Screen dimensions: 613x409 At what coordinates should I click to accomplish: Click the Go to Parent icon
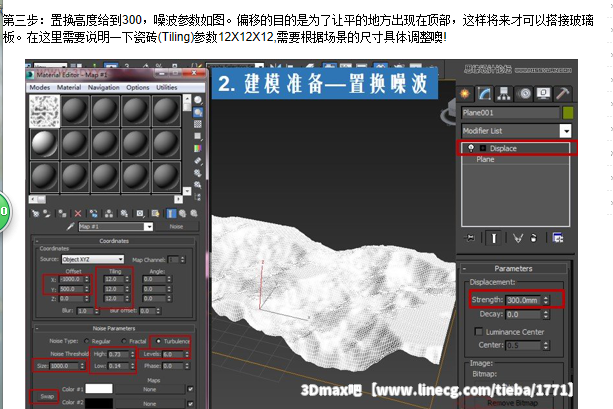(x=183, y=213)
